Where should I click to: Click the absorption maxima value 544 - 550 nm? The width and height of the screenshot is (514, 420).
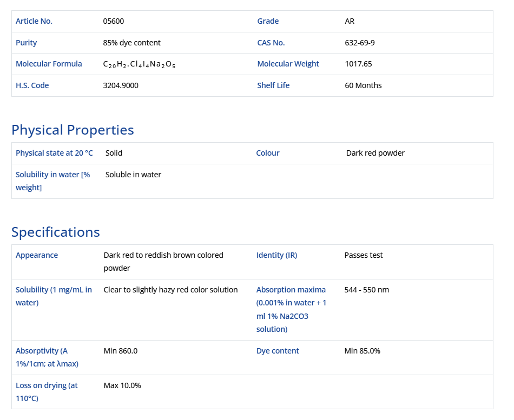click(x=366, y=290)
